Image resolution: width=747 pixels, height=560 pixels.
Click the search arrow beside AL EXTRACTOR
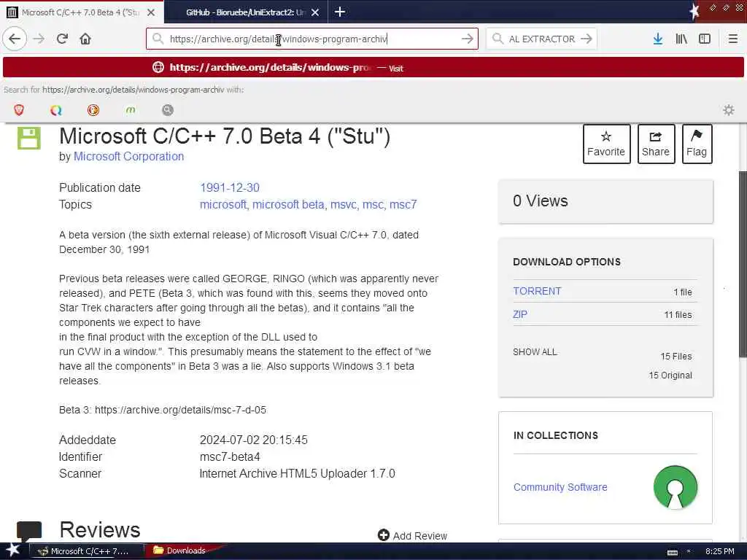[587, 39]
